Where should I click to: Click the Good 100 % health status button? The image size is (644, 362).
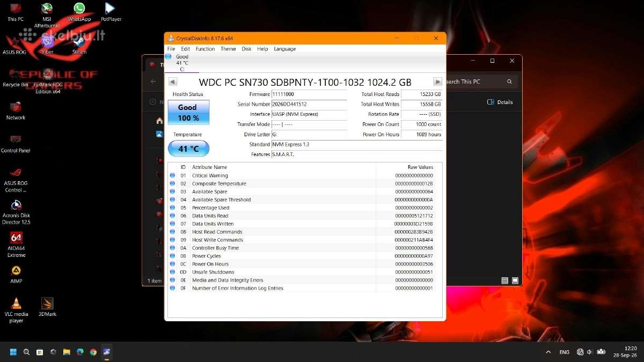click(x=188, y=112)
